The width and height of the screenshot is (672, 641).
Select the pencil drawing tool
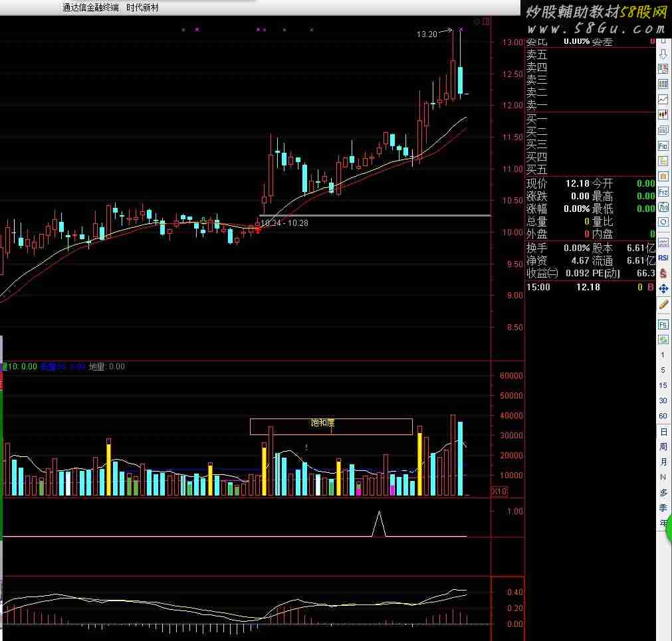click(663, 304)
